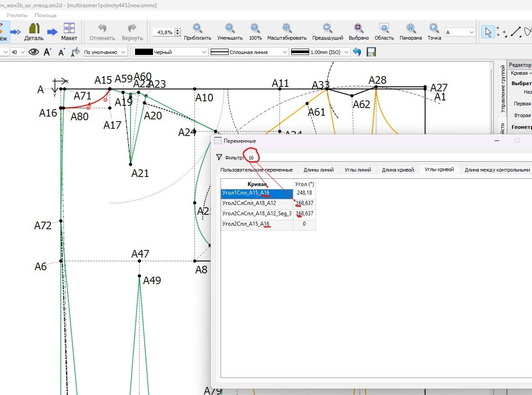Open the Деталь (detail) mode
This screenshot has height=395, width=532.
point(34,32)
